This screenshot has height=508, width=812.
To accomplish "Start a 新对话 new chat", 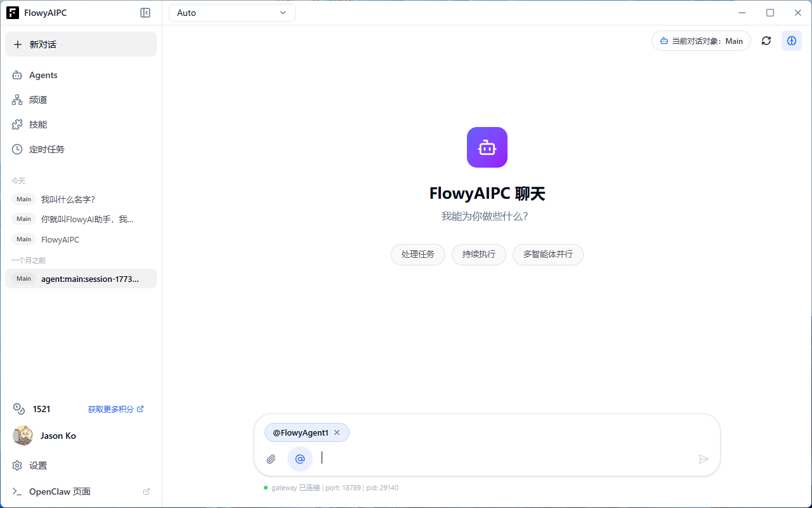I will tap(81, 44).
